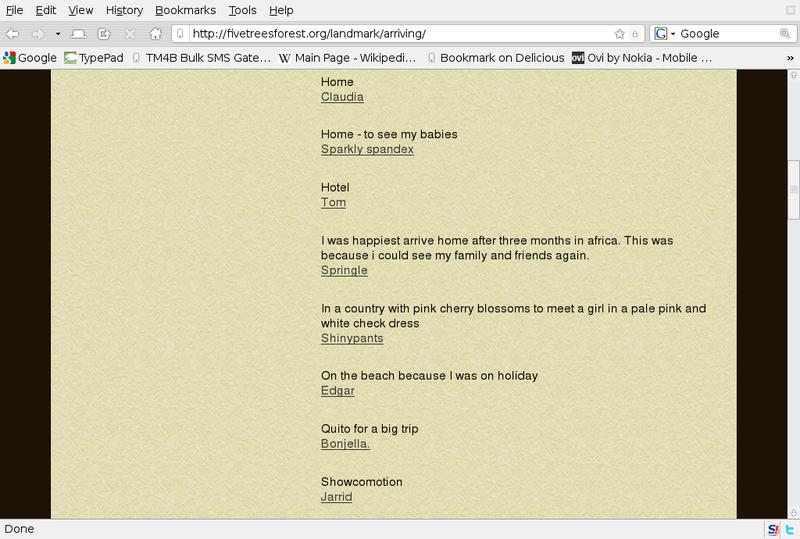Viewport: 800px width, 539px height.
Task: Click the window button at top right
Action: [x=791, y=10]
